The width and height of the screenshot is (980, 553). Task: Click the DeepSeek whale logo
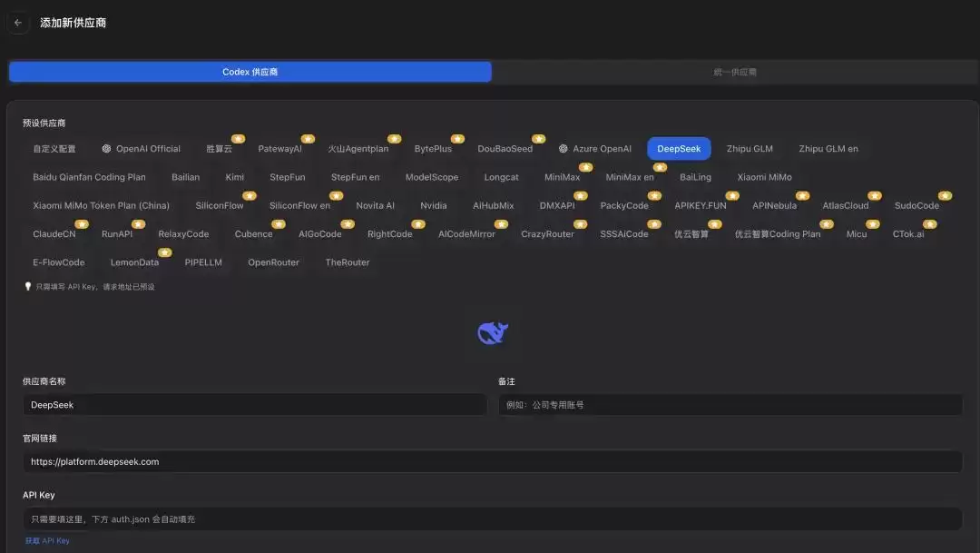(493, 333)
